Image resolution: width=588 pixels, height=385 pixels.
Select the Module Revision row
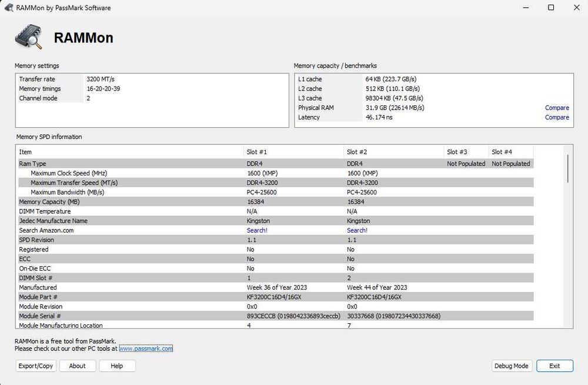[276, 307]
